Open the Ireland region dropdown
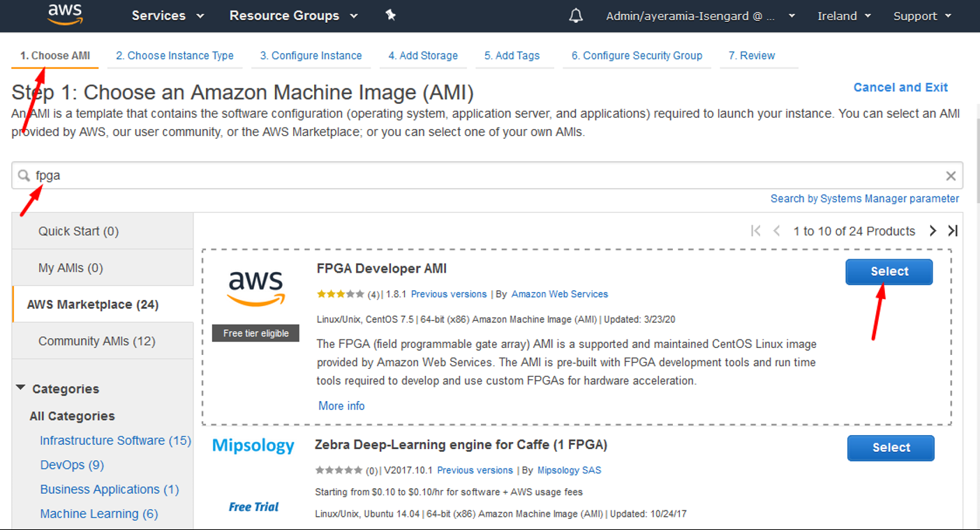980x530 pixels. coord(844,16)
